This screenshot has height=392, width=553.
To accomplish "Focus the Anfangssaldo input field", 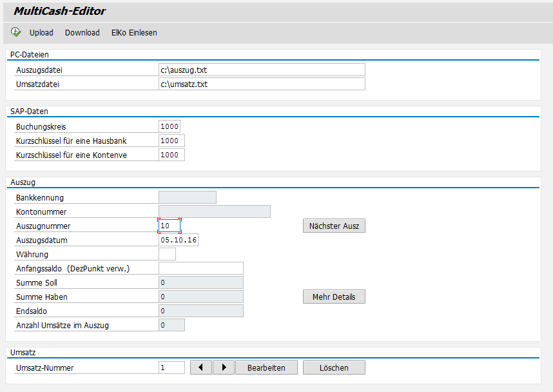I will coord(200,268).
